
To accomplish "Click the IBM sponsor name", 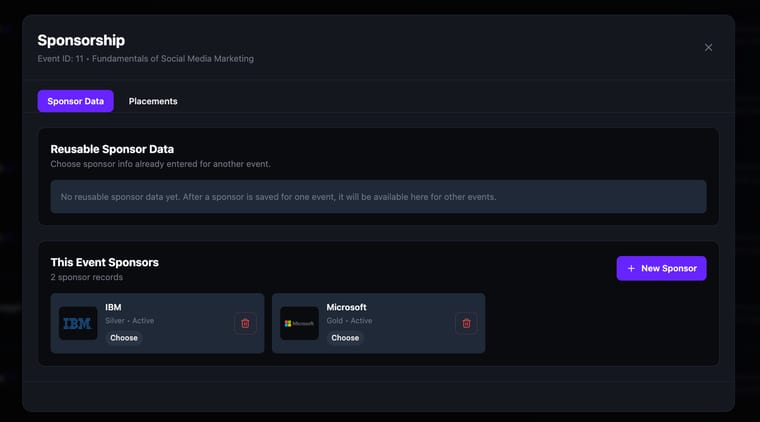I will coord(113,307).
